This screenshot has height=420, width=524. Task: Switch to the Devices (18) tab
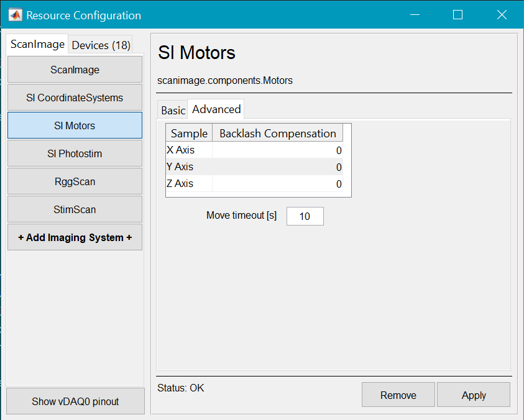(100, 45)
